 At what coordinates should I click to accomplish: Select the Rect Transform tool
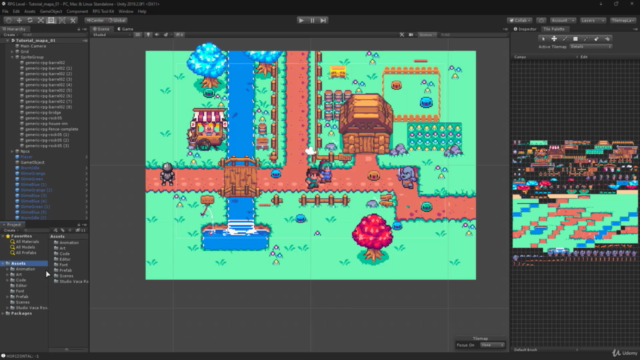tap(51, 20)
